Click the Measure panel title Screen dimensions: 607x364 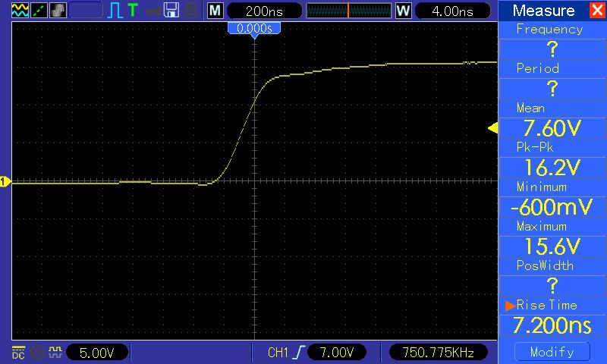tap(543, 11)
